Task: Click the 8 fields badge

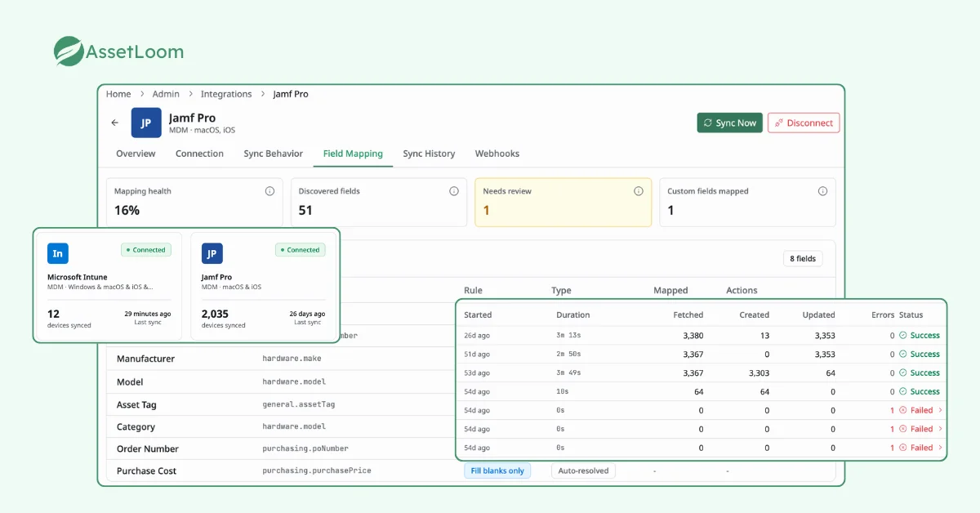Action: pyautogui.click(x=802, y=259)
